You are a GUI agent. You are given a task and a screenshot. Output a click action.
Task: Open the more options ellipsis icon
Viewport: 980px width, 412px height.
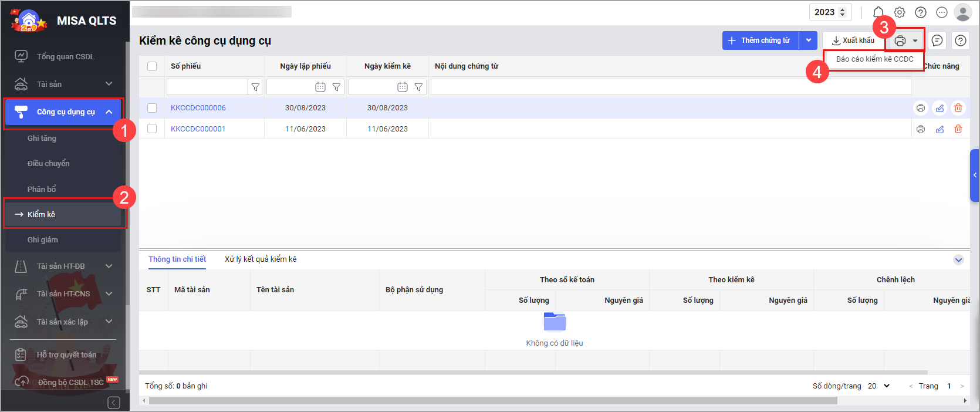[942, 12]
